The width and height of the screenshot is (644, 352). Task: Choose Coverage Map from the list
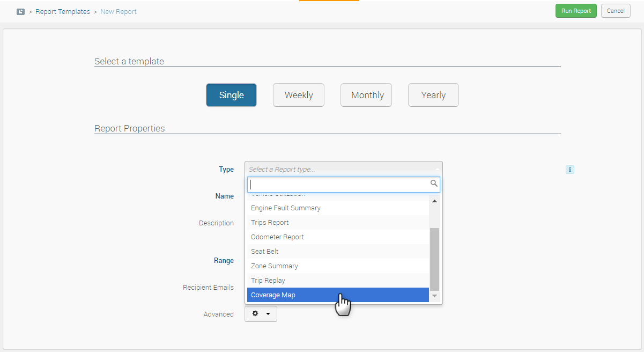338,295
